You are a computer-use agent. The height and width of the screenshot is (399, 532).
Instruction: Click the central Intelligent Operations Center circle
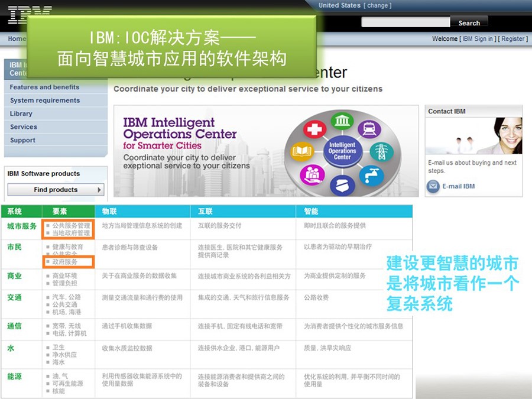click(x=342, y=151)
